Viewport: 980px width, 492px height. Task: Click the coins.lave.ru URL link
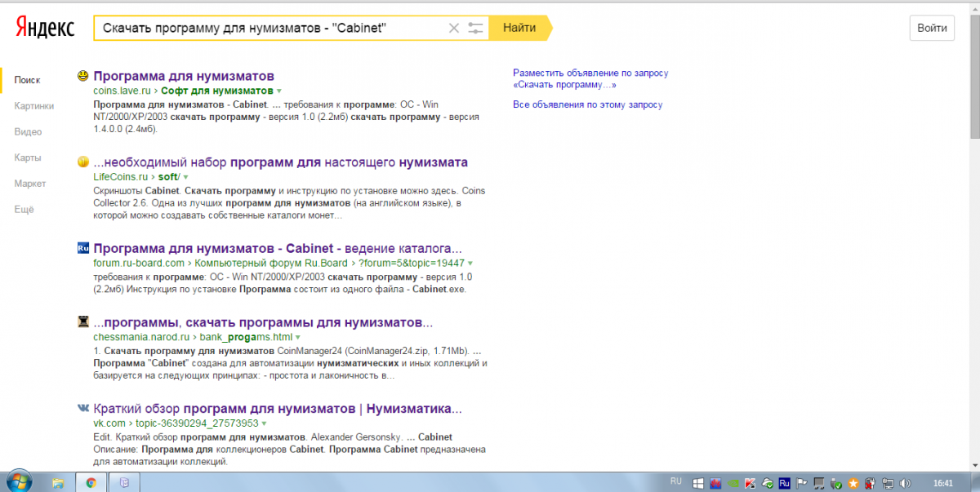[122, 91]
